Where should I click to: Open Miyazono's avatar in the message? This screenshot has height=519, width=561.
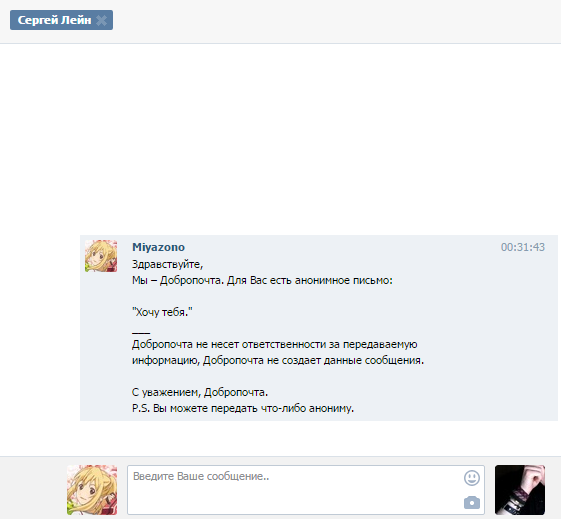101,256
